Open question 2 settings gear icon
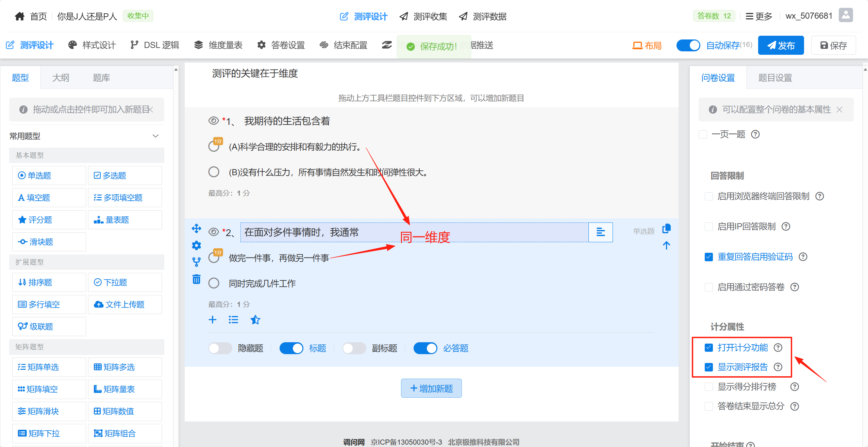Screen dimensions: 868x447 pyautogui.click(x=196, y=245)
